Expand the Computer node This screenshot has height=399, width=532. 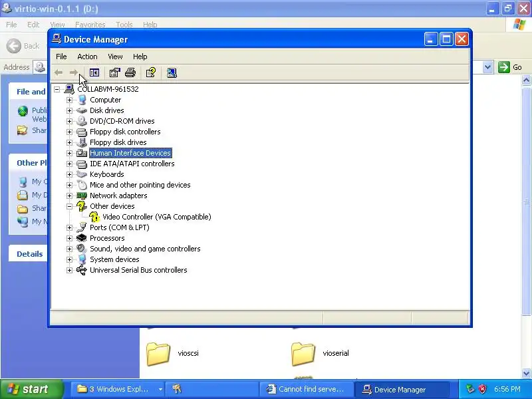(x=69, y=100)
